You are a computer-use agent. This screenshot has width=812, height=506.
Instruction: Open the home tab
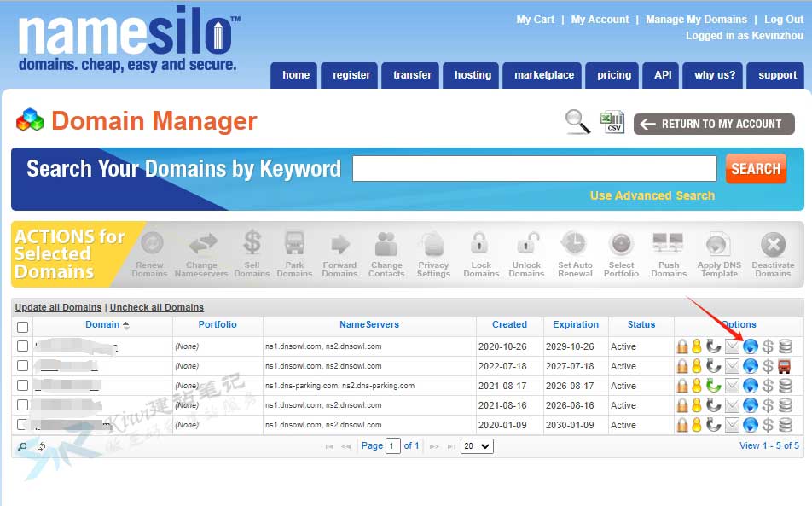pos(294,76)
